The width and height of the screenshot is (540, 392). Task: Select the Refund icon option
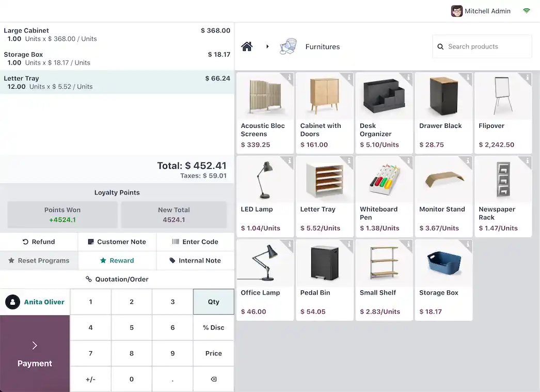[27, 241]
